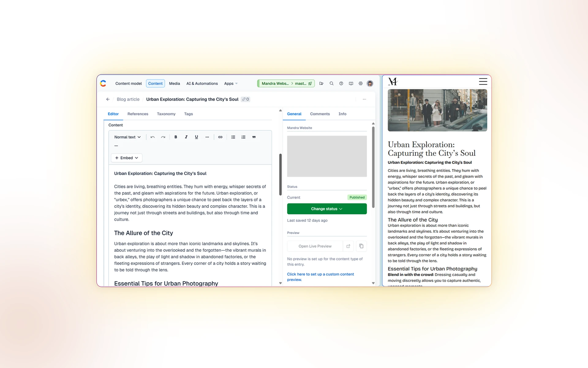Create a bulleted list
The height and width of the screenshot is (368, 588).
tap(233, 137)
